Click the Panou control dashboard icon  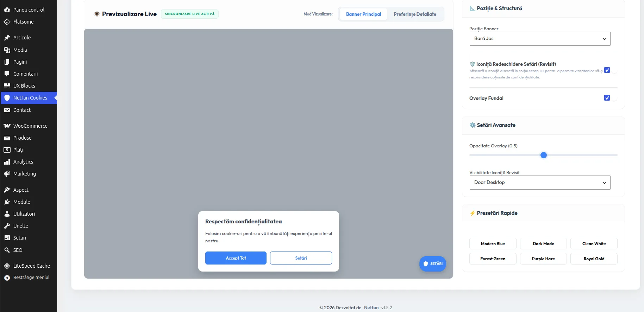tap(7, 10)
